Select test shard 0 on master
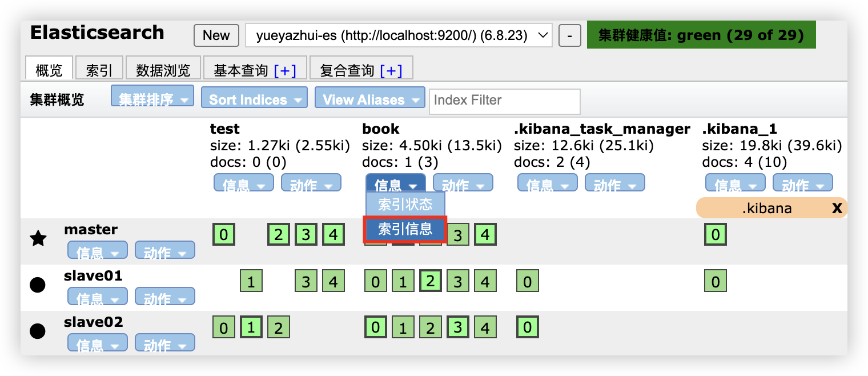868x376 pixels. [224, 235]
